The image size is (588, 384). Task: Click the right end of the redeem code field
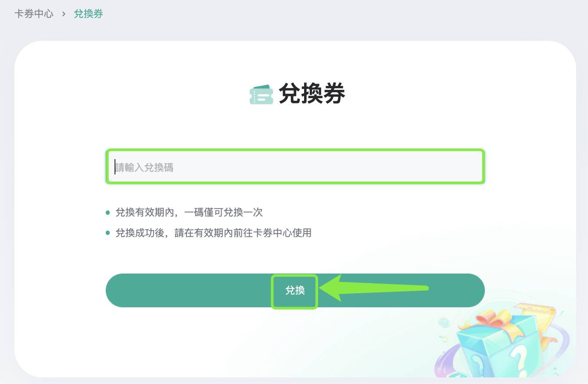click(x=470, y=167)
